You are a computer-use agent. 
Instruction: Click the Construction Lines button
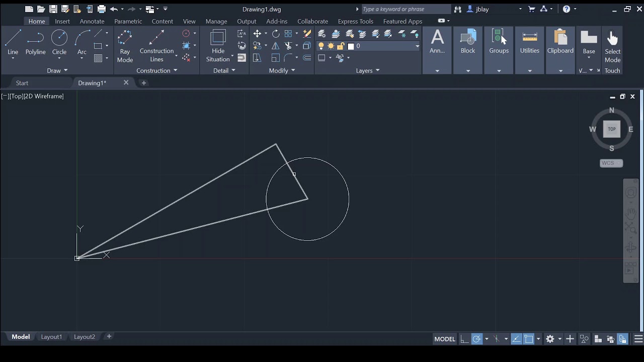point(156,46)
